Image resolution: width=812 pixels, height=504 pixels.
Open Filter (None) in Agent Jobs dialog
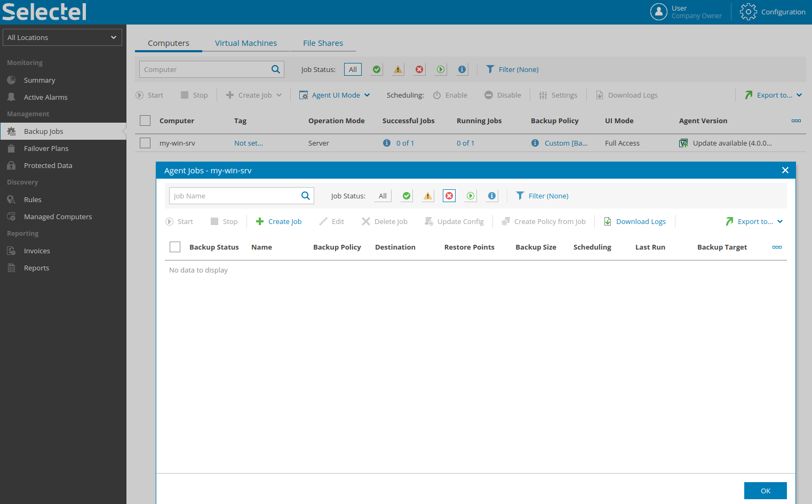point(543,196)
